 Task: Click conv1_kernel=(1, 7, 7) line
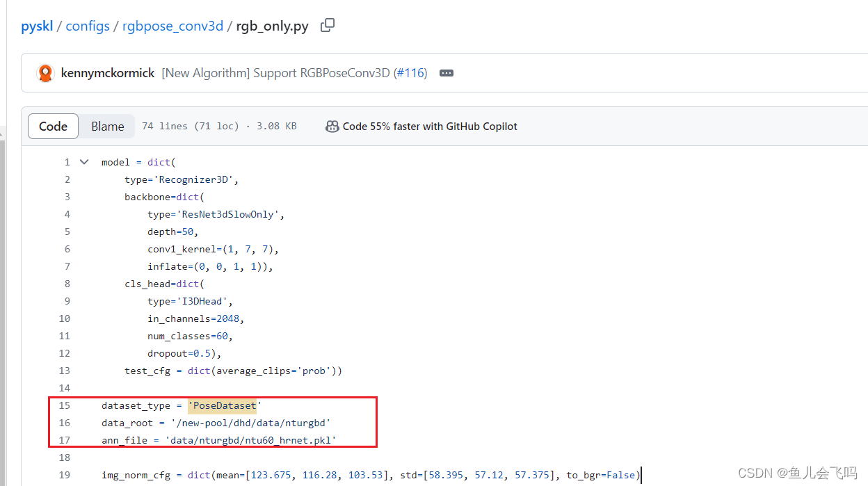click(x=214, y=249)
